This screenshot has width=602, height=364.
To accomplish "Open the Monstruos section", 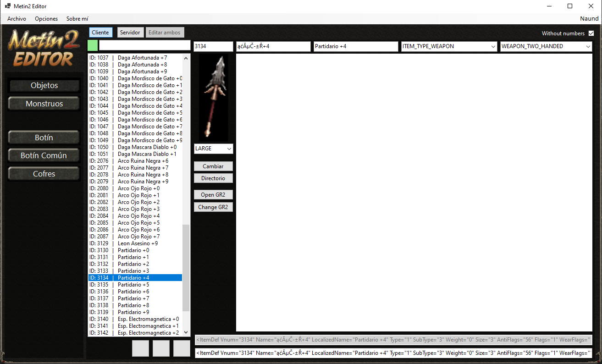I will coord(44,104).
